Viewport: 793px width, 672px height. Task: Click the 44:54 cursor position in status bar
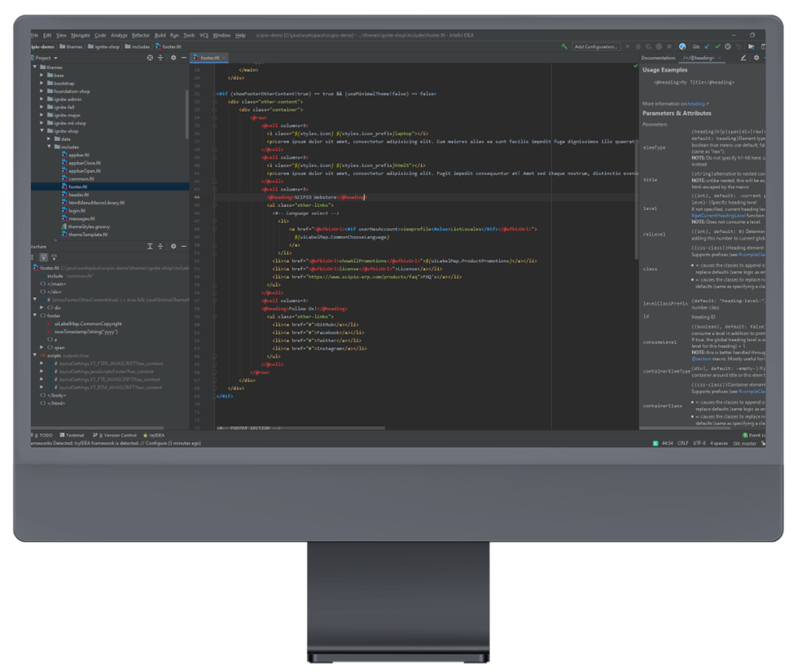click(x=667, y=443)
